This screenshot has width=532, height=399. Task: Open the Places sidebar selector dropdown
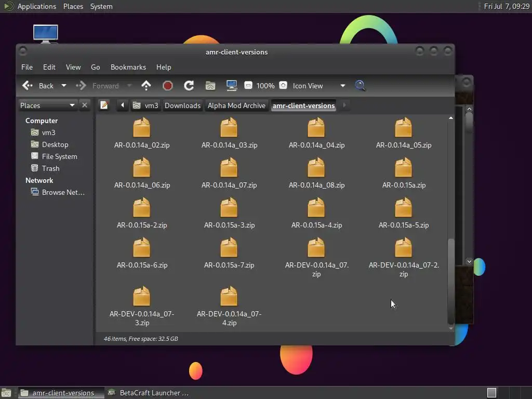click(47, 105)
